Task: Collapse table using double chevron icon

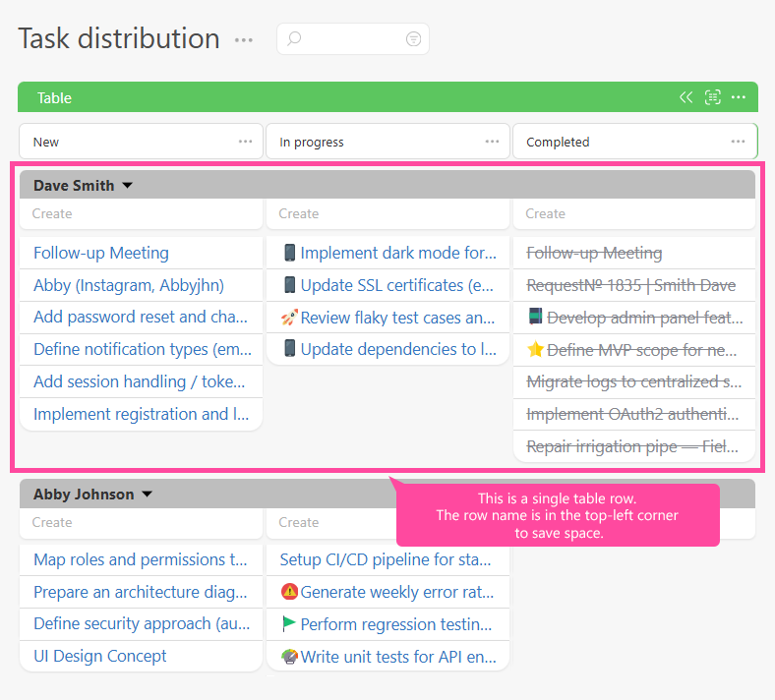Action: click(686, 97)
